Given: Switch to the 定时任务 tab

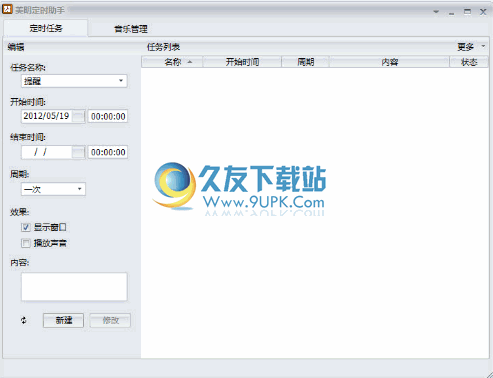Looking at the screenshot, I should 46,28.
